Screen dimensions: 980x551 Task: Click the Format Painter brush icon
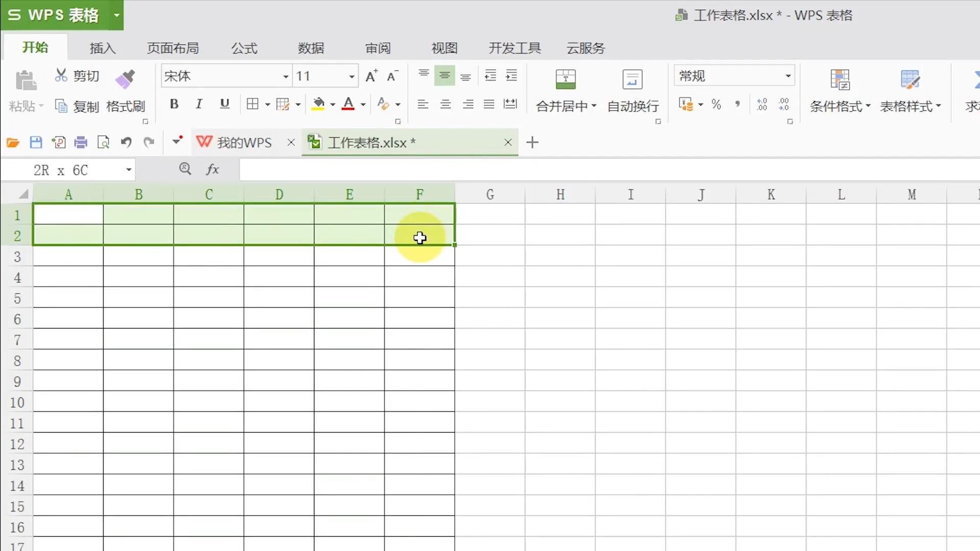click(x=125, y=79)
